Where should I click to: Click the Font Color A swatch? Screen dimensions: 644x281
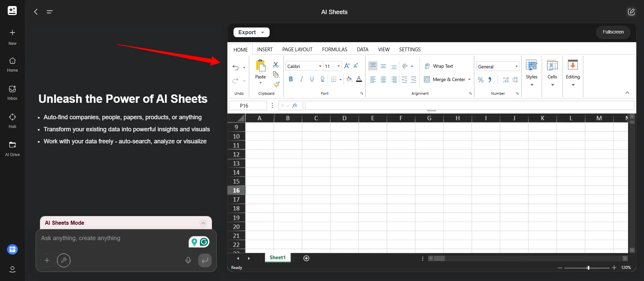(x=359, y=79)
